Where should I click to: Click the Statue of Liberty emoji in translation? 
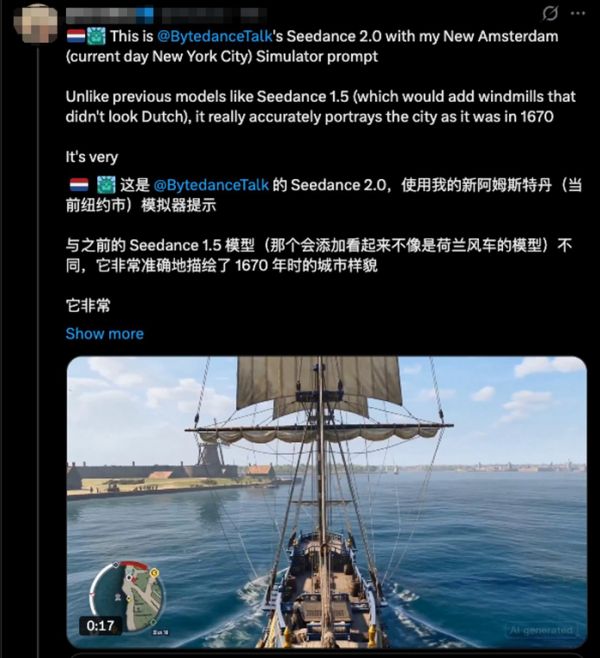(x=107, y=185)
